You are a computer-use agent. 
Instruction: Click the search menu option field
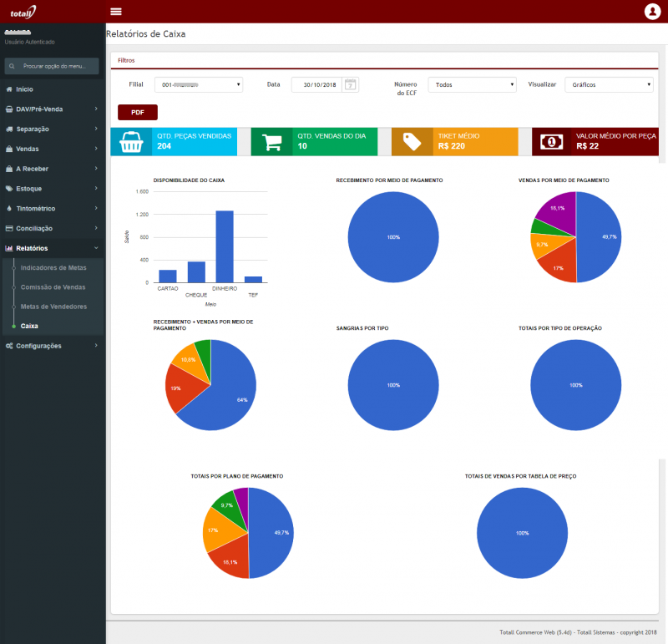(x=53, y=65)
